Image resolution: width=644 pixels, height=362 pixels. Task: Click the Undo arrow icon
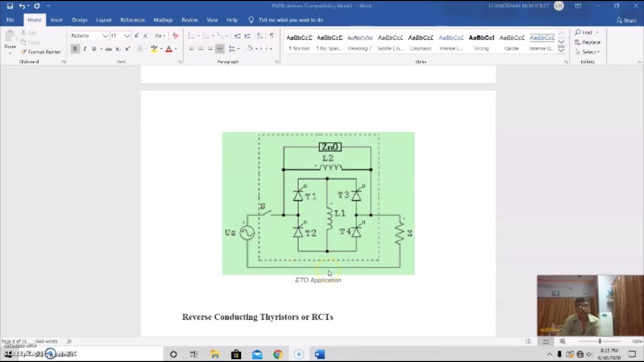tap(22, 6)
